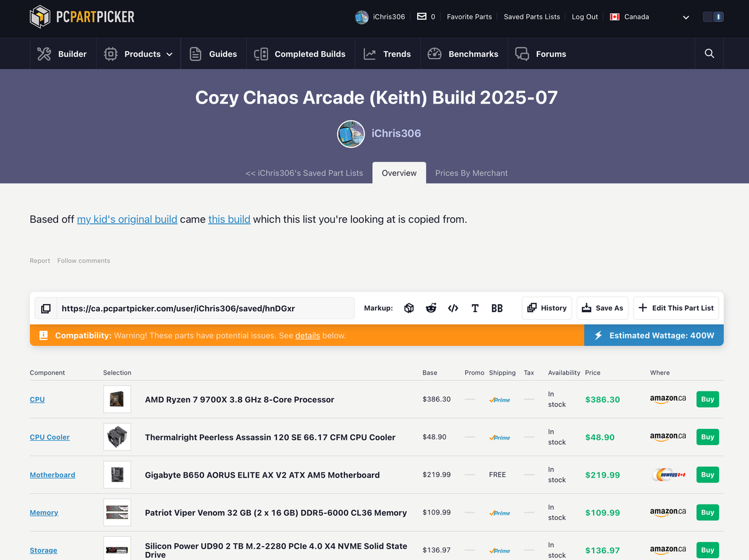
Task: Click the part list URL field
Action: (x=205, y=308)
